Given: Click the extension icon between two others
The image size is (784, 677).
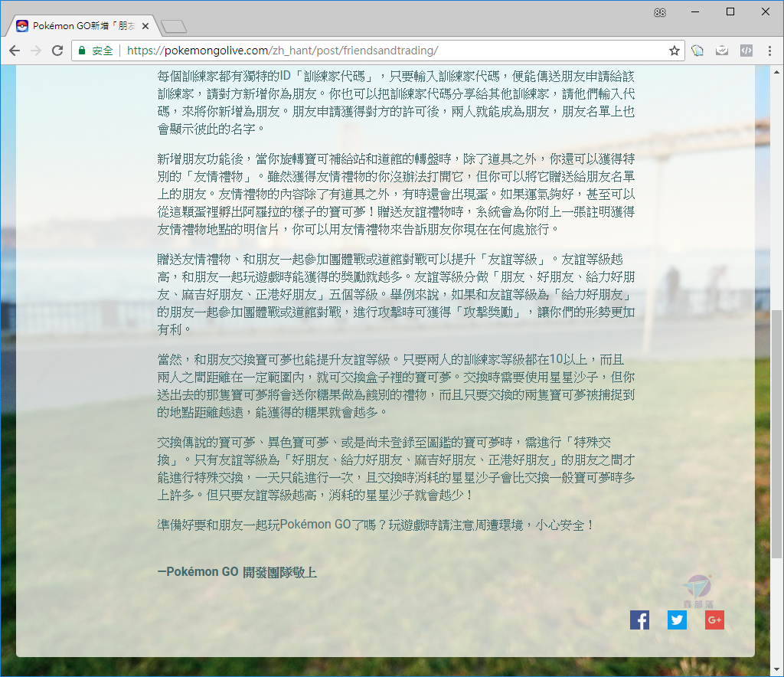Looking at the screenshot, I should 721,51.
